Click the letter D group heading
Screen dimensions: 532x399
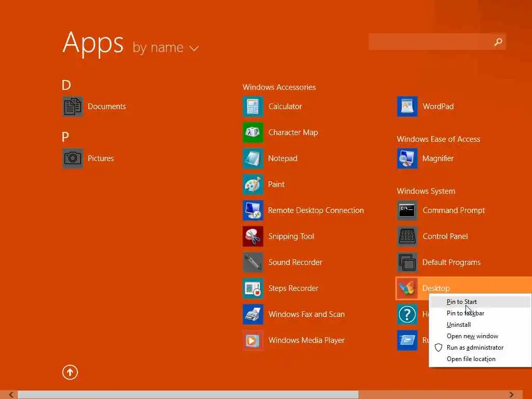[66, 85]
